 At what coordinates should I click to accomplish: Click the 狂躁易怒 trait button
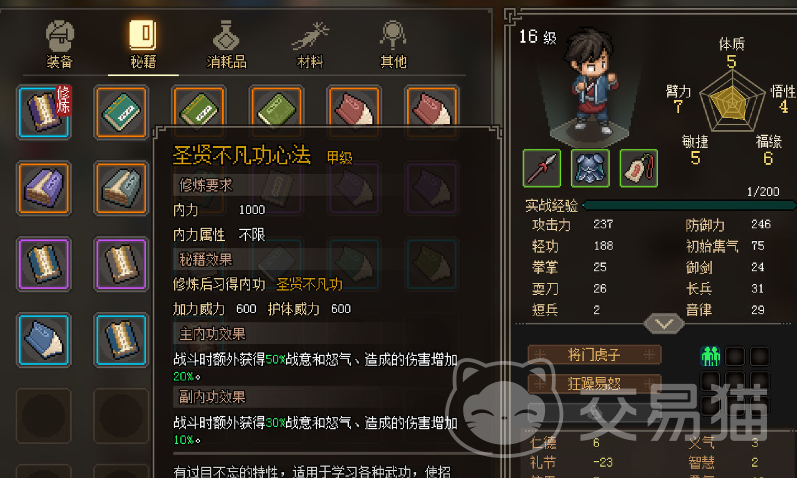pyautogui.click(x=594, y=383)
